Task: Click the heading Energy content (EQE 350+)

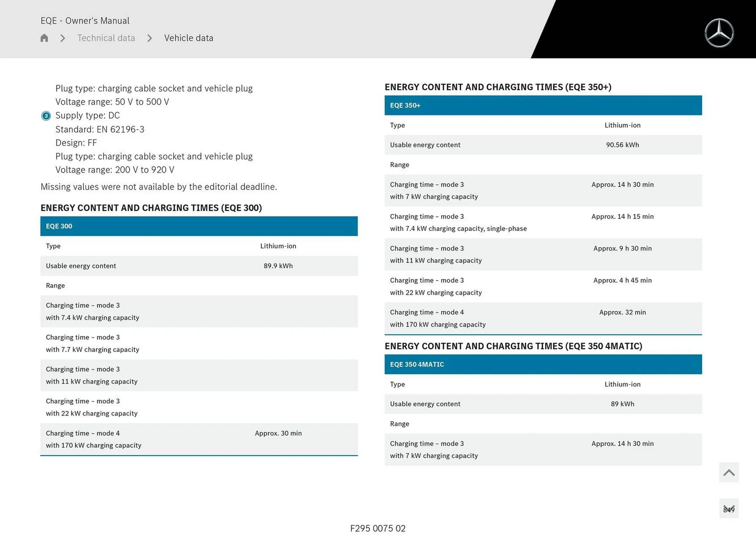Action: tap(498, 87)
